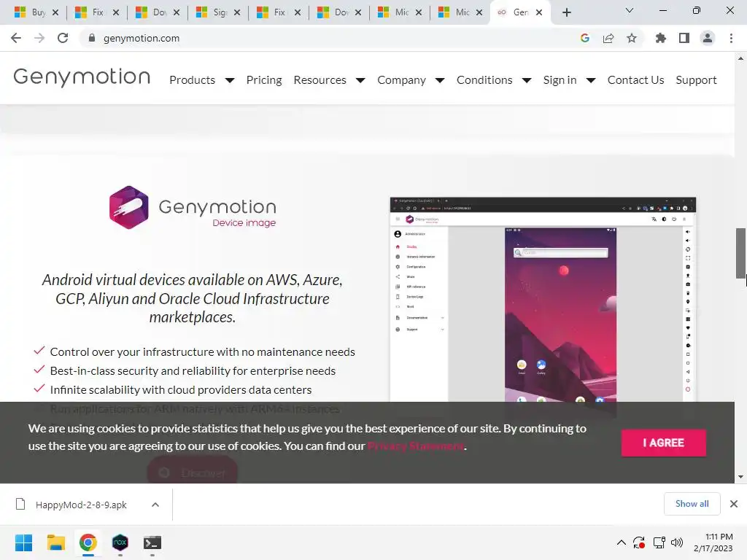The image size is (747, 560).
Task: Open the Chrome profile avatar
Action: [708, 38]
